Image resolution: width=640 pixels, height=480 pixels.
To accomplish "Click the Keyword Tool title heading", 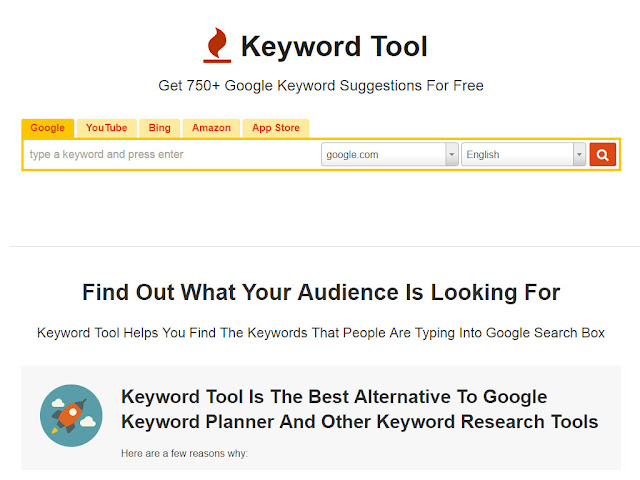I will (334, 46).
